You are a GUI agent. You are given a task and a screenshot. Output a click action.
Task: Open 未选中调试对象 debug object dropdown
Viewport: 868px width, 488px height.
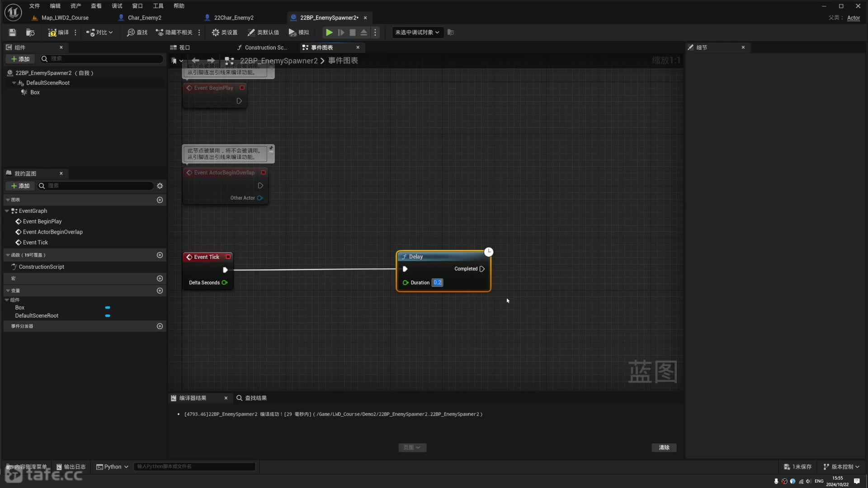(417, 32)
